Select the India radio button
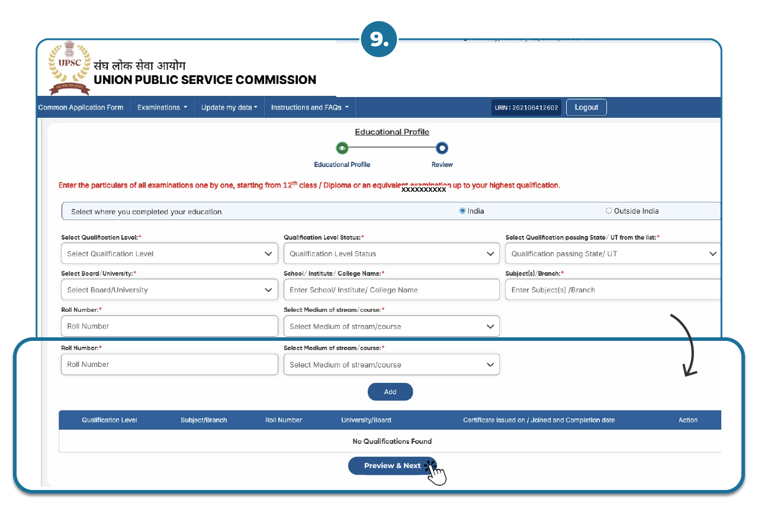 (462, 211)
